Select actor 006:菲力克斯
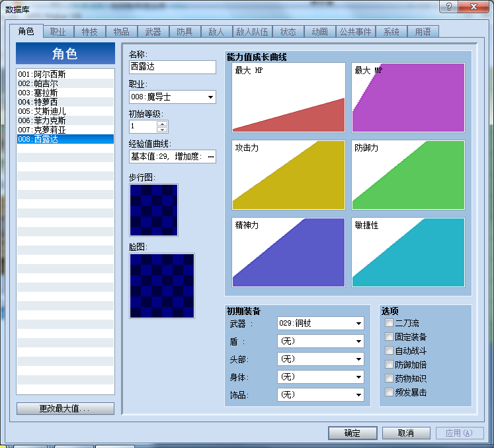 pyautogui.click(x=65, y=120)
